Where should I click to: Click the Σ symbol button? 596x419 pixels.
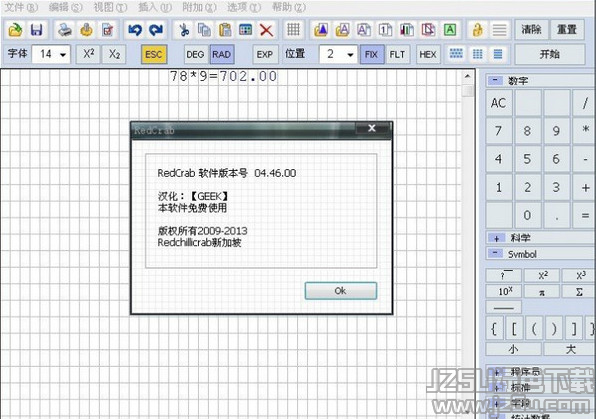[x=579, y=292]
